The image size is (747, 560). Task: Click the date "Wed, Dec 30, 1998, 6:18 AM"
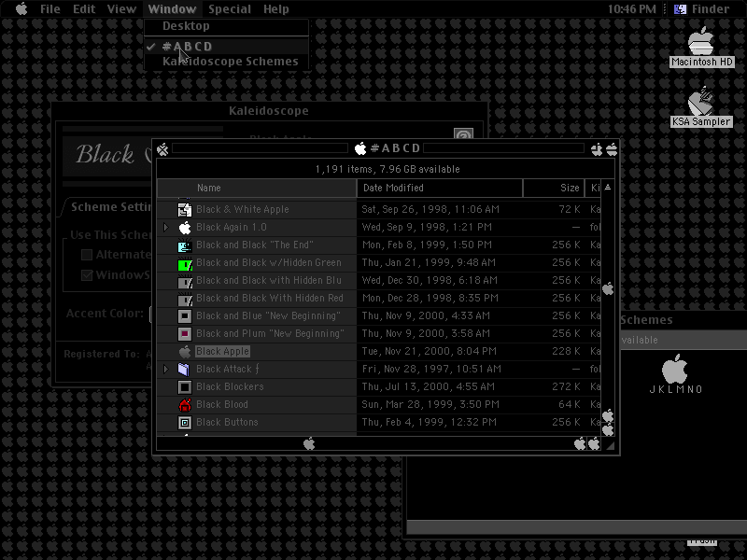[430, 281]
